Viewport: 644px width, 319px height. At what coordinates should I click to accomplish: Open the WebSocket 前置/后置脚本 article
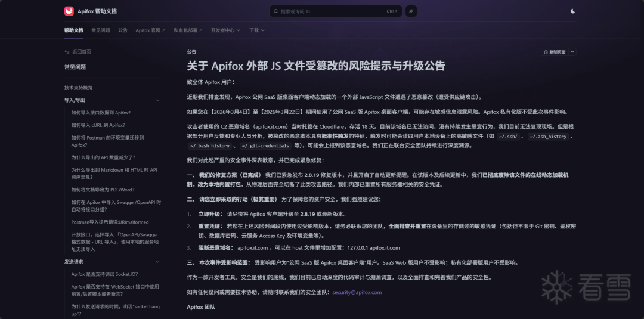(x=115, y=290)
